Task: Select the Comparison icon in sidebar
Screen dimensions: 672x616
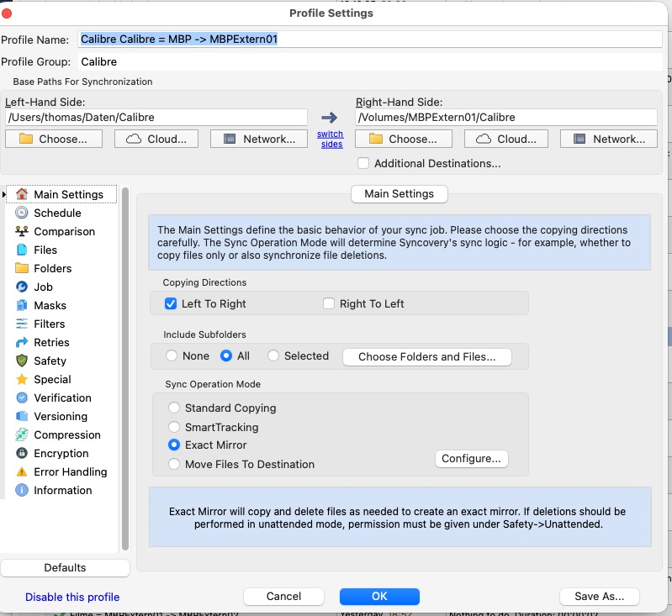Action: pyautogui.click(x=22, y=232)
